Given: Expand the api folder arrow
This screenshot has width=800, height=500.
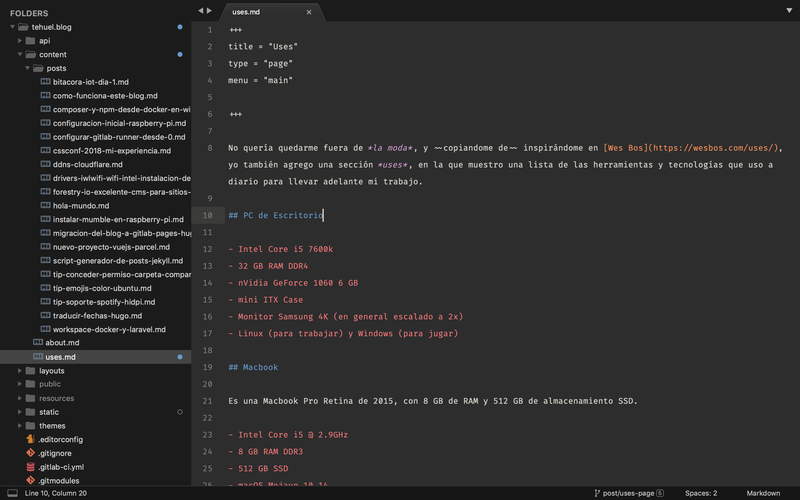Looking at the screenshot, I should click(x=20, y=41).
